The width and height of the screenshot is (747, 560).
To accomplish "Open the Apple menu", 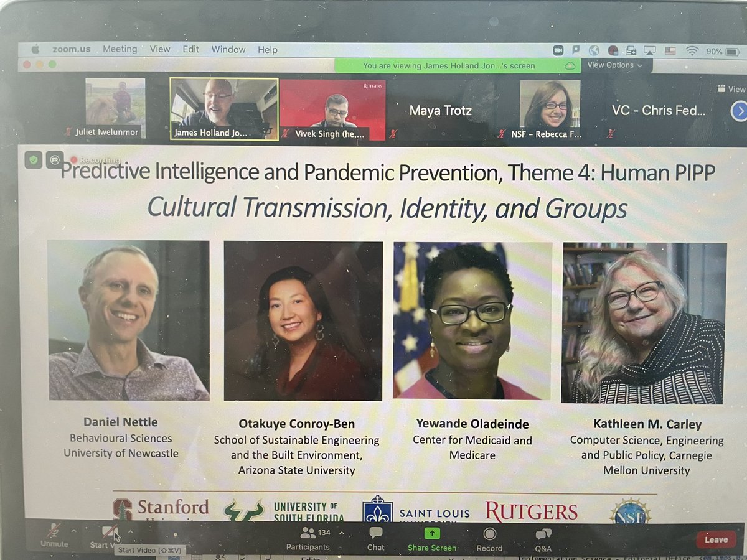I will [35, 49].
